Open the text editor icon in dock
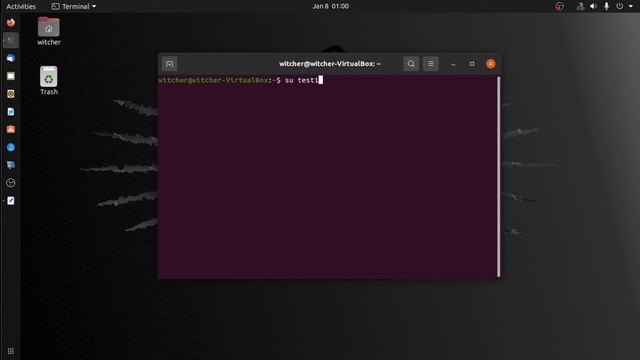This screenshot has height=360, width=640. 11,201
